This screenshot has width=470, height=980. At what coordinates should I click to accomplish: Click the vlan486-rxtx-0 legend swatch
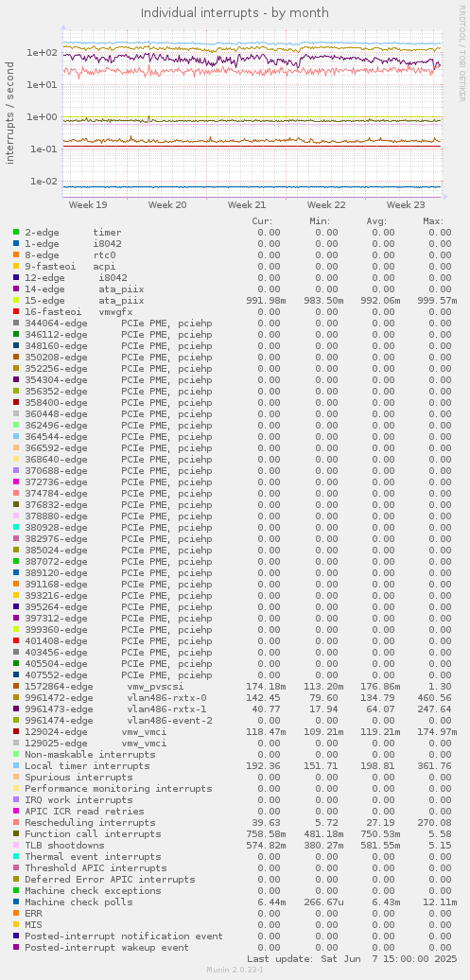click(x=16, y=697)
